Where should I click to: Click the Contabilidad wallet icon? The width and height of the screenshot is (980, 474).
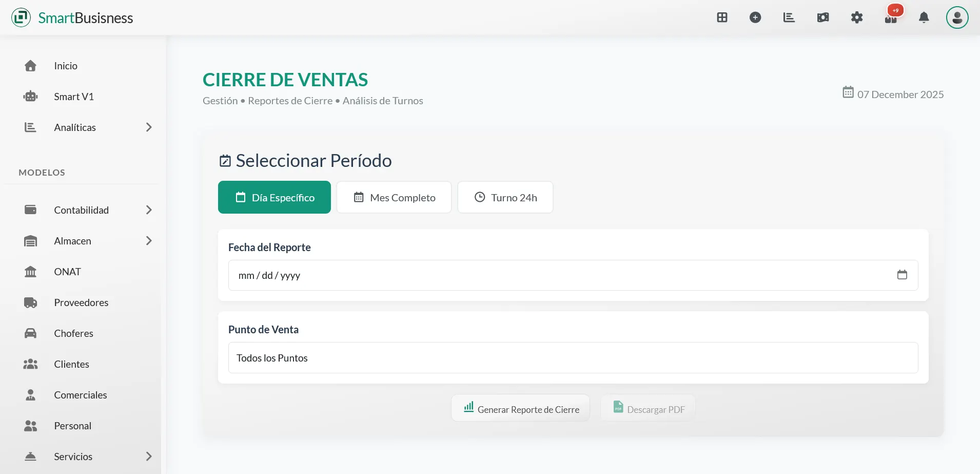pyautogui.click(x=31, y=210)
